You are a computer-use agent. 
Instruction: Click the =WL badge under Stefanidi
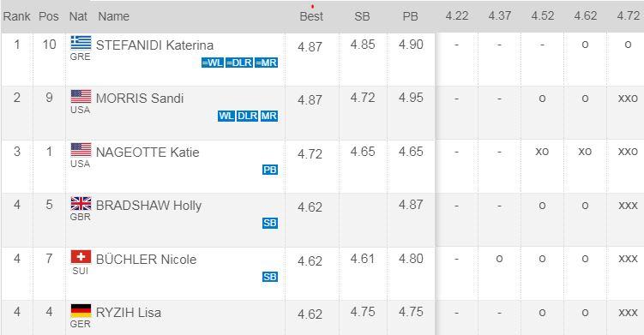(213, 63)
